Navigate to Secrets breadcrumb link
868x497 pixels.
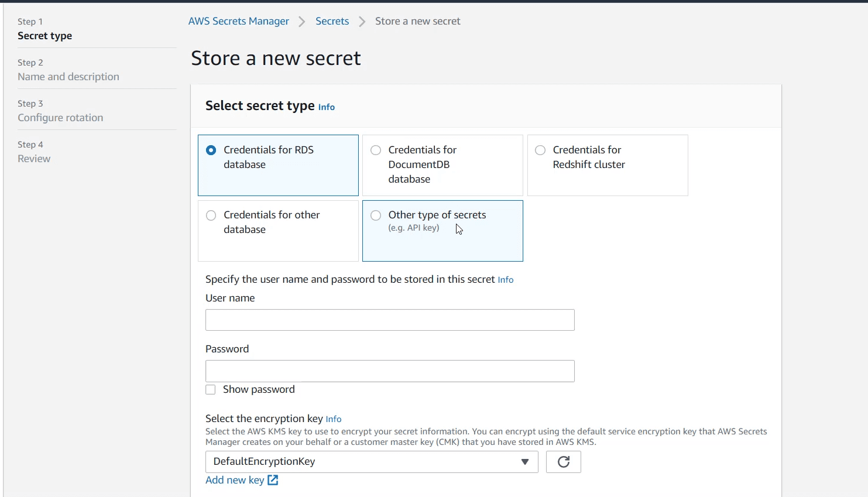(x=332, y=21)
